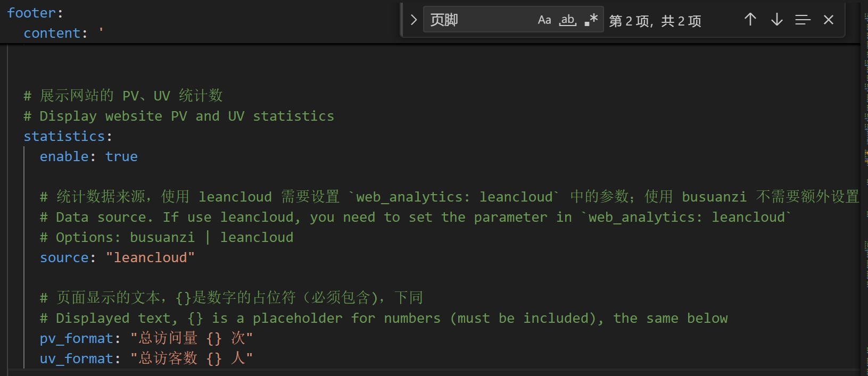
Task: Close the find widget
Action: [x=829, y=20]
